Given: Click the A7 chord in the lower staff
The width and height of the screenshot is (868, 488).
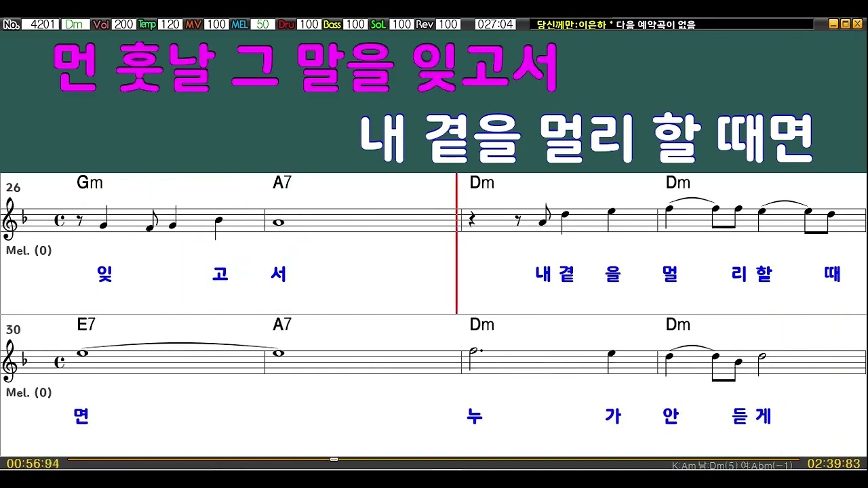Looking at the screenshot, I should (x=283, y=325).
